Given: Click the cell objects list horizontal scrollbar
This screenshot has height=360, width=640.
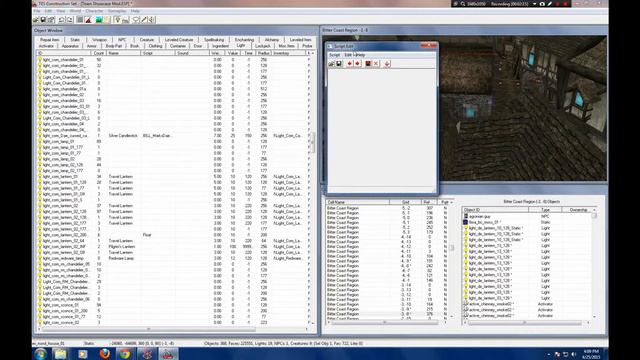Looking at the screenshot, I should (524, 322).
